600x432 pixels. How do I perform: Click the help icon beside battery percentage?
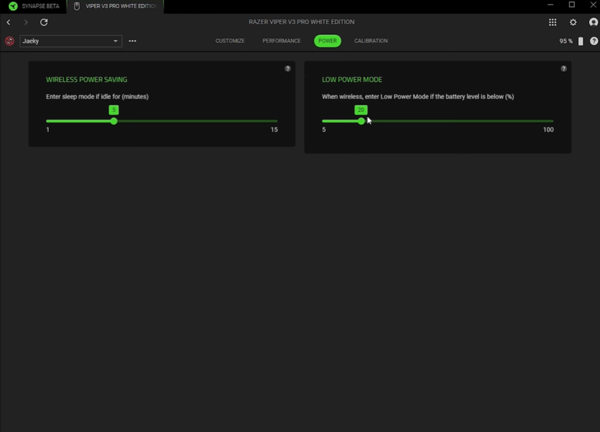[594, 41]
